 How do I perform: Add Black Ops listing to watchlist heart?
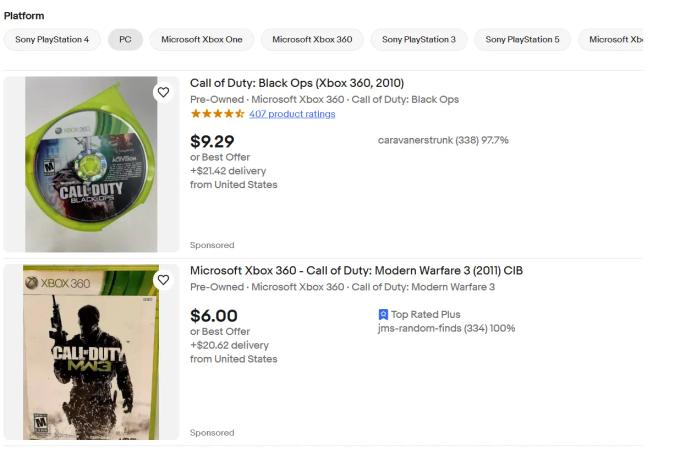click(163, 92)
